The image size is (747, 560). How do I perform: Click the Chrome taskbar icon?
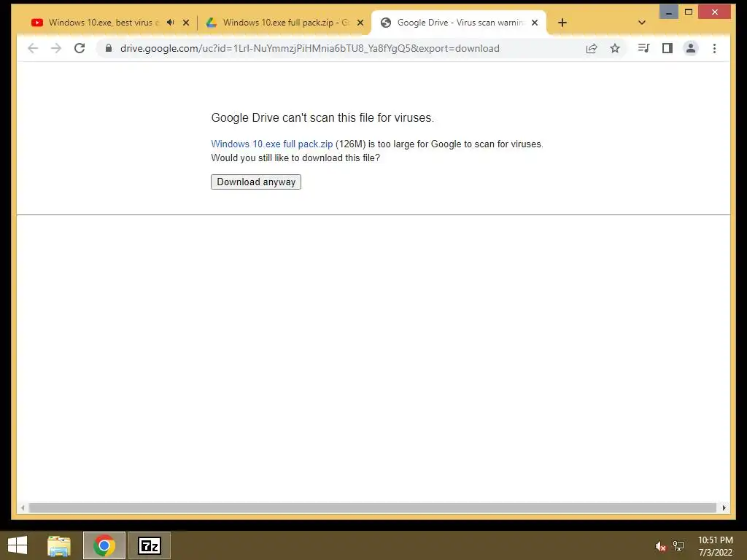point(104,545)
